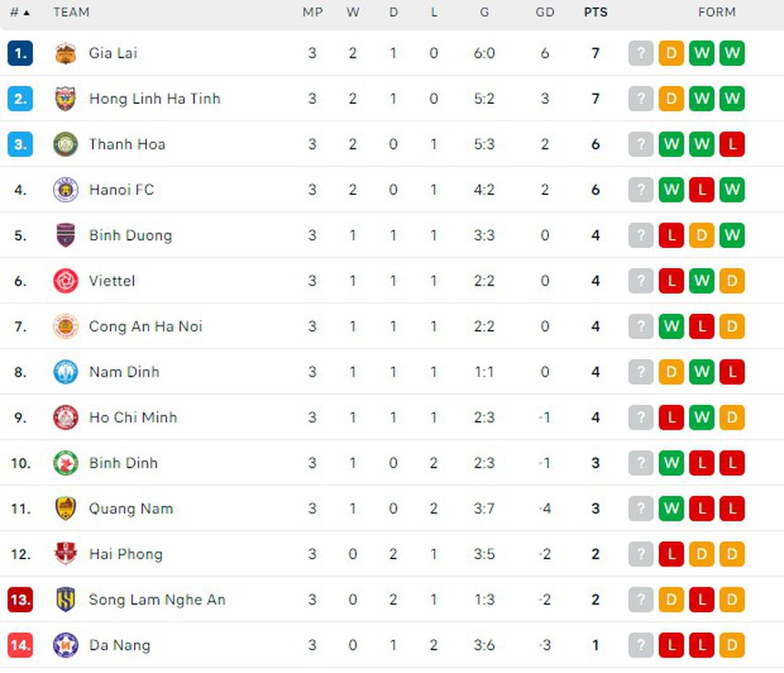Click the Thanh Hoa team crest
Image resolution: width=784 pixels, height=673 pixels.
click(65, 144)
